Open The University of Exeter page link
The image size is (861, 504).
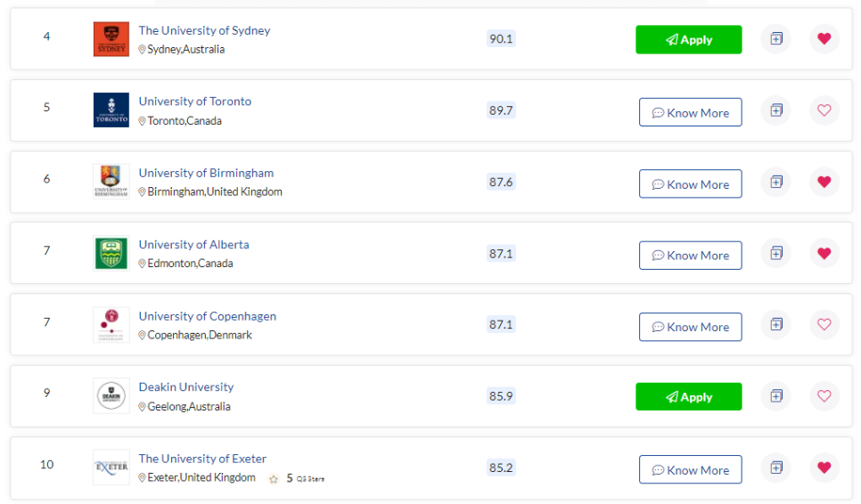pos(202,459)
